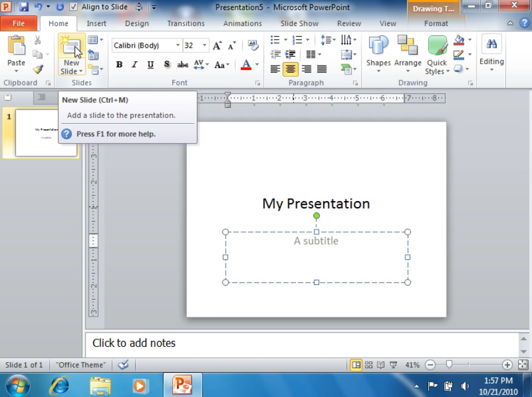Viewport: 532px width, 397px height.
Task: Fit slide to current window
Action: coord(523,365)
